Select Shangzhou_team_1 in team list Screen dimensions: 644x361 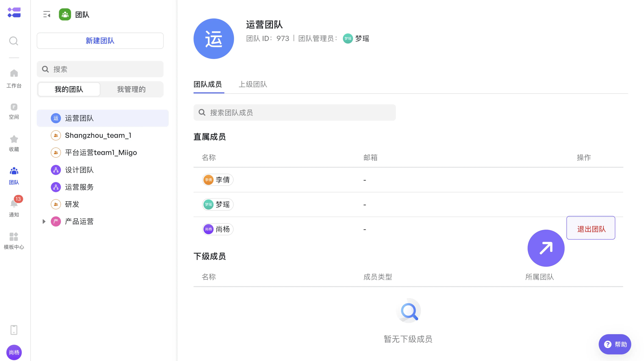pyautogui.click(x=103, y=135)
